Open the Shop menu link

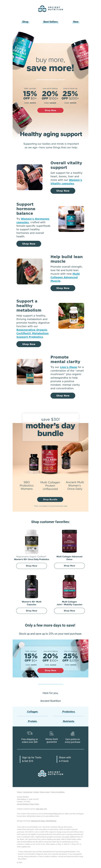[x=25, y=22]
